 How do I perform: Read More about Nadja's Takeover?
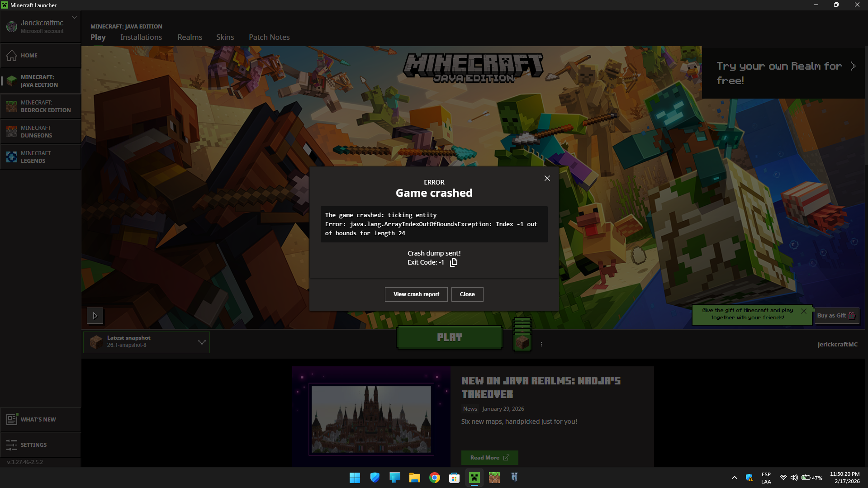489,458
